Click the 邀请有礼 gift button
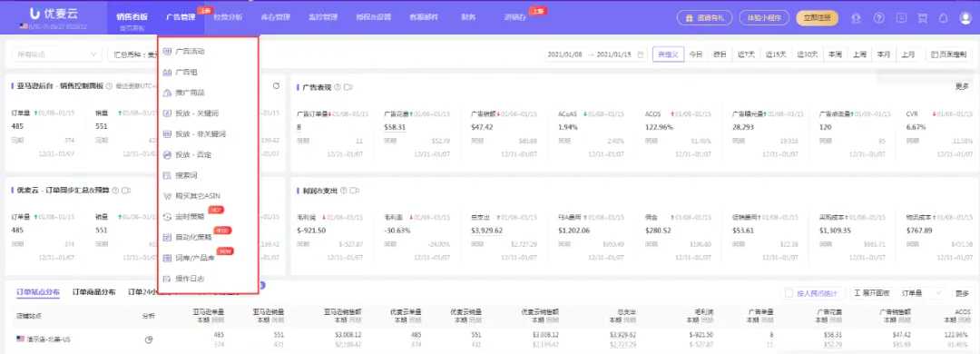The image size is (980, 354). [704, 18]
